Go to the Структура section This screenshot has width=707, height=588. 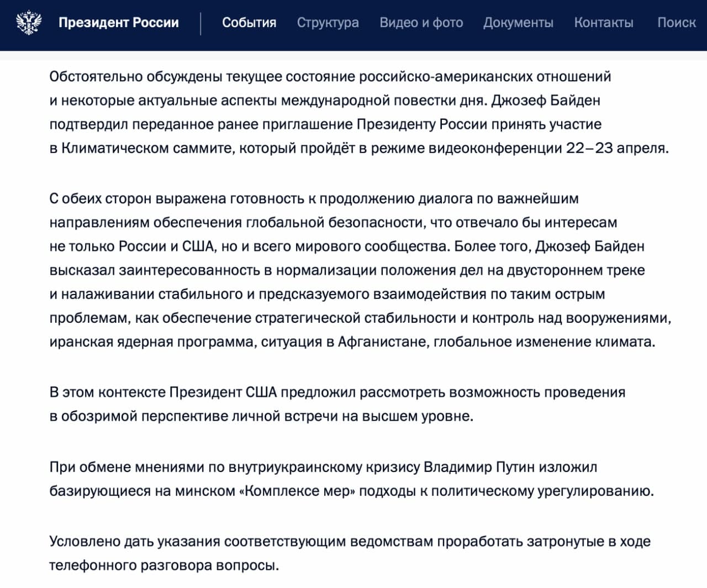[x=328, y=23]
